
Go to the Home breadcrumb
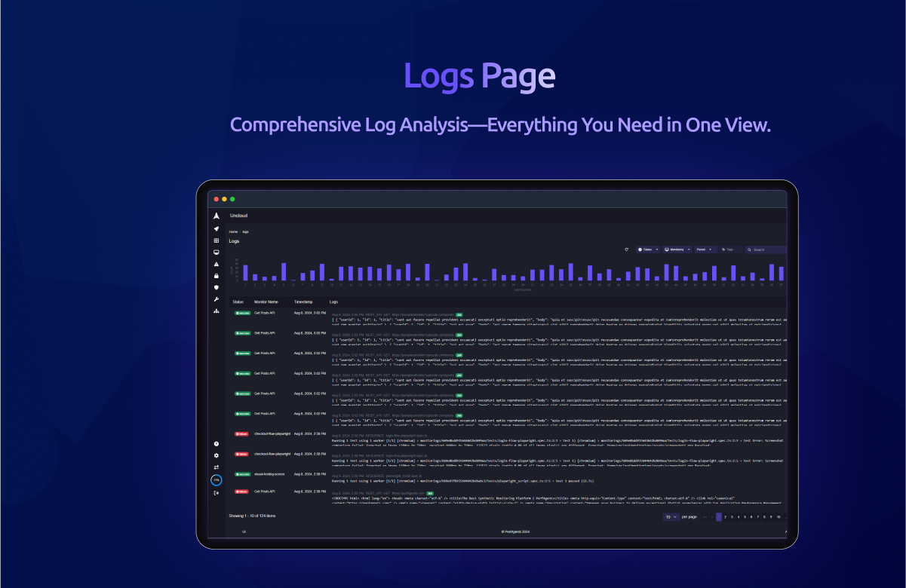[233, 231]
